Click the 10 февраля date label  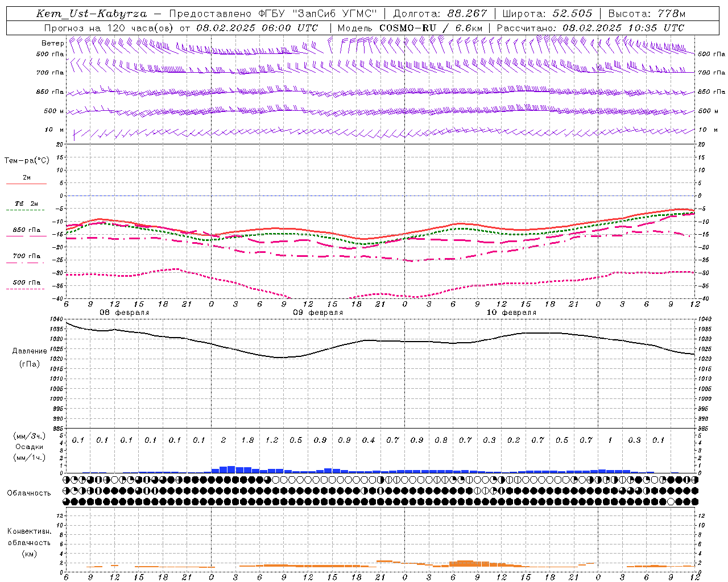(x=511, y=313)
